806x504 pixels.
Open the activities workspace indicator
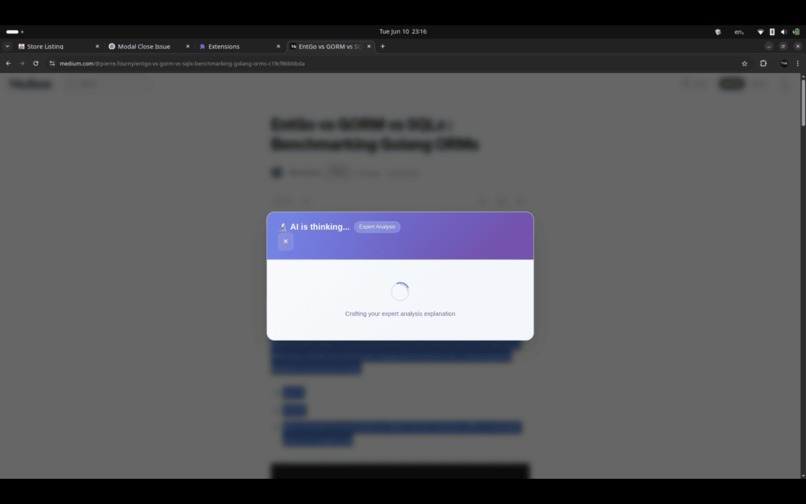[14, 32]
